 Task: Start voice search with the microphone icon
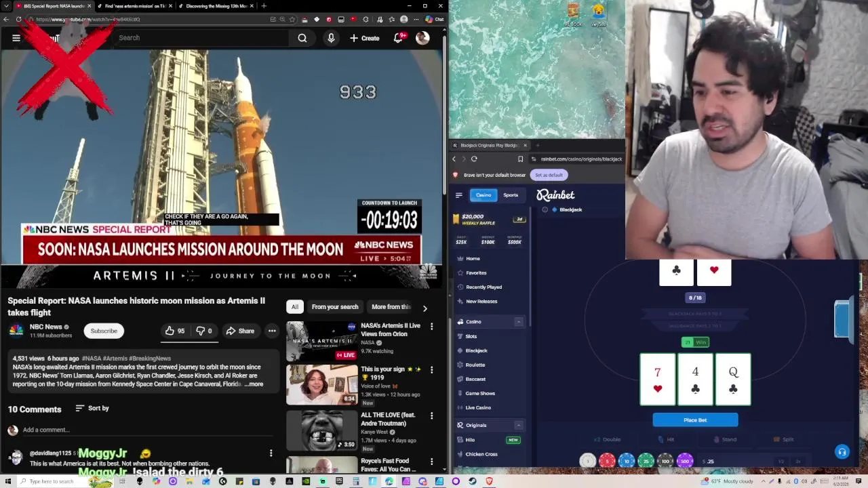[x=331, y=38]
